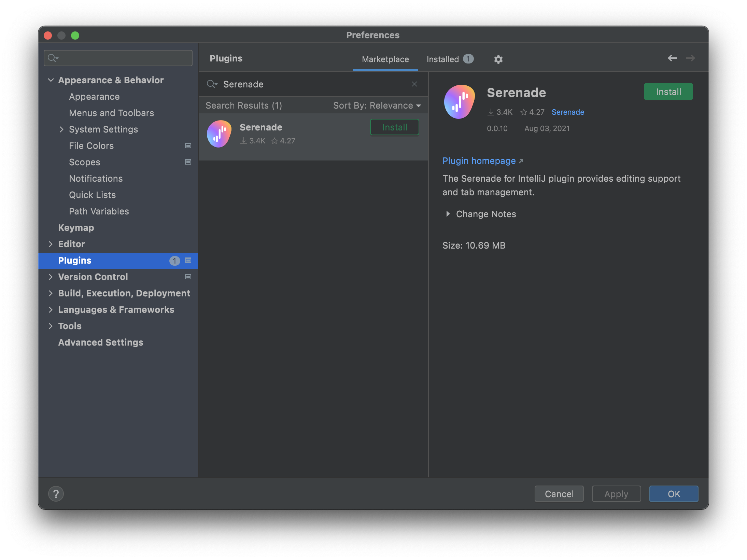Click the Serenade logo in search results

[x=219, y=134]
